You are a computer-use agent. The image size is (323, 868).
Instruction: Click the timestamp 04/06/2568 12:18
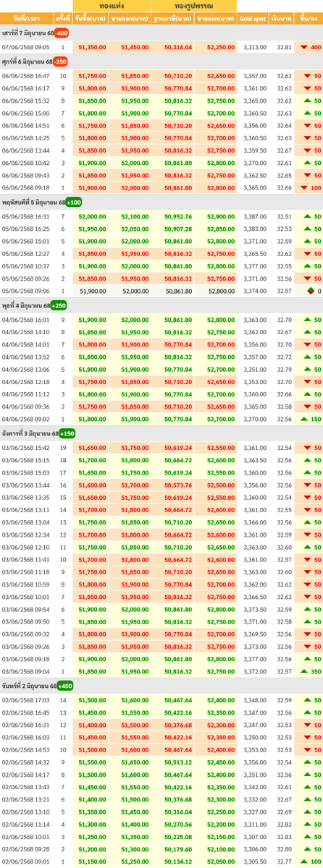click(x=25, y=382)
